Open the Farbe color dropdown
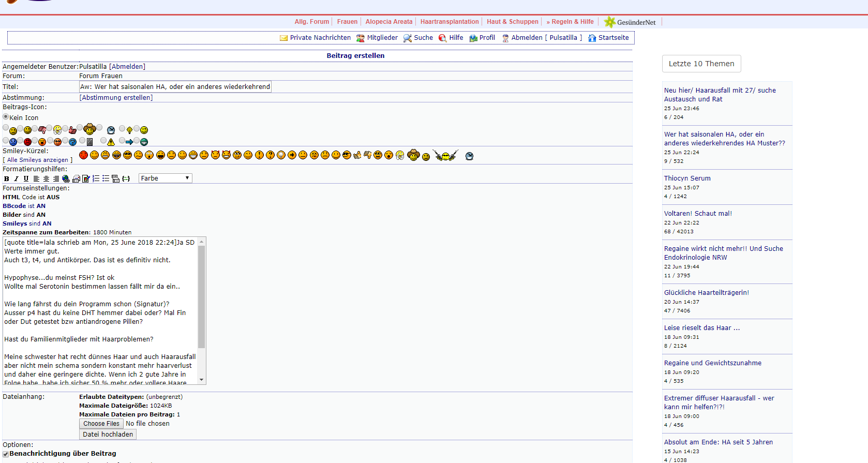This screenshot has height=463, width=868. [165, 178]
